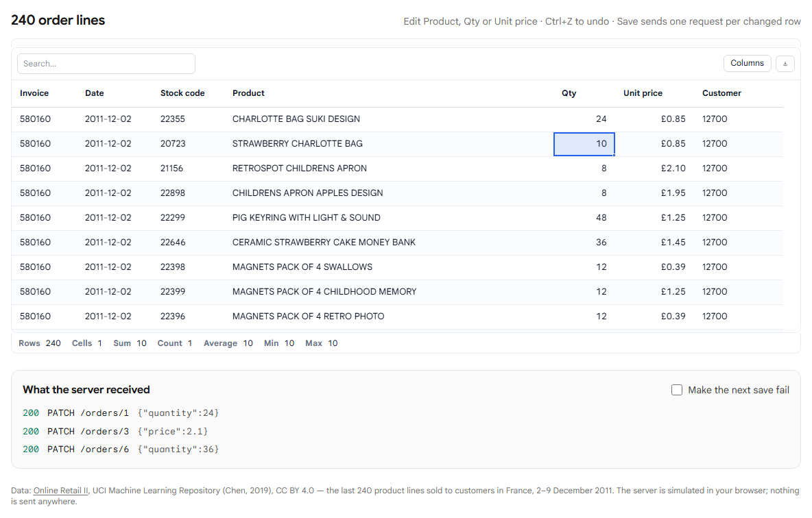
Task: Select Qty 48 in Pig Keyring row
Action: pyautogui.click(x=584, y=218)
